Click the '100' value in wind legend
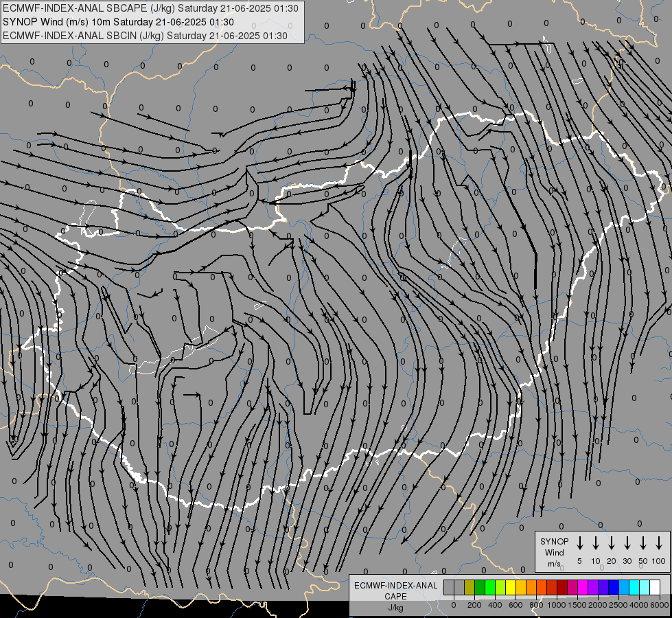Viewport: 672px width, 618px height. [x=659, y=561]
